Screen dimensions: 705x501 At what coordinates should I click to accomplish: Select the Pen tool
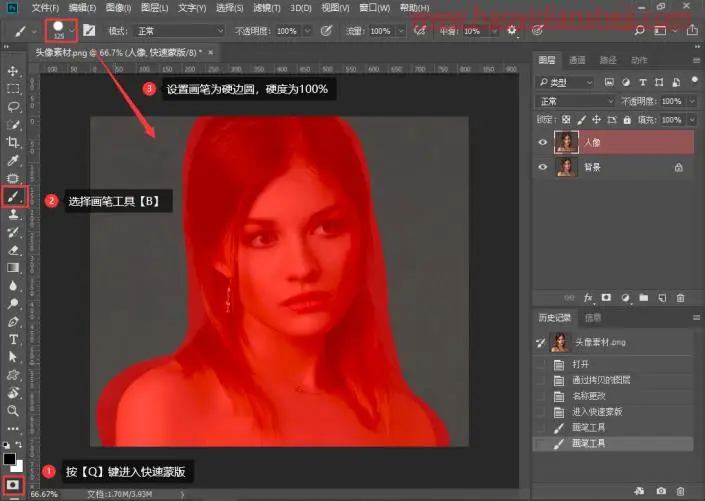[13, 322]
